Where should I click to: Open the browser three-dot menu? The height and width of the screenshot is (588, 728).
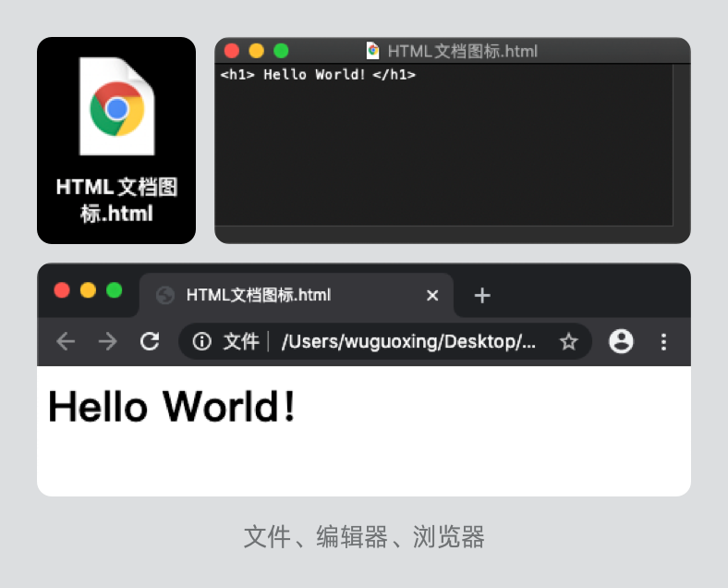pos(663,341)
